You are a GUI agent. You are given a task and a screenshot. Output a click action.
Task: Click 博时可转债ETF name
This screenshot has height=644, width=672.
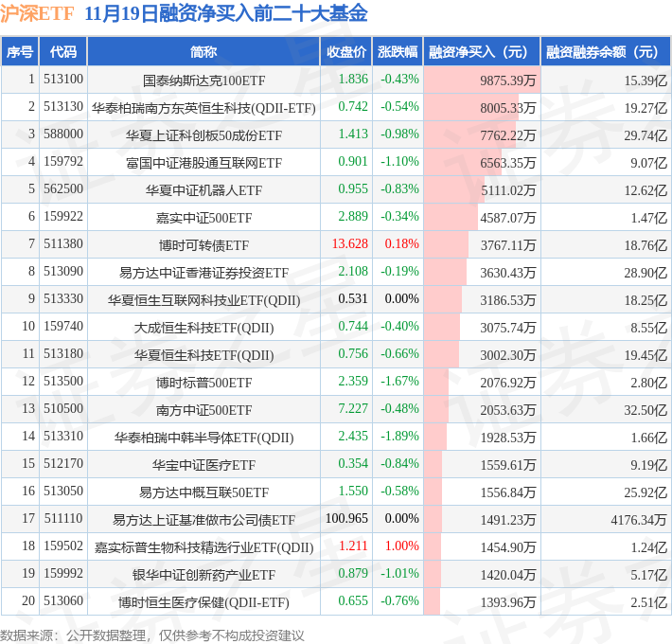click(x=203, y=245)
